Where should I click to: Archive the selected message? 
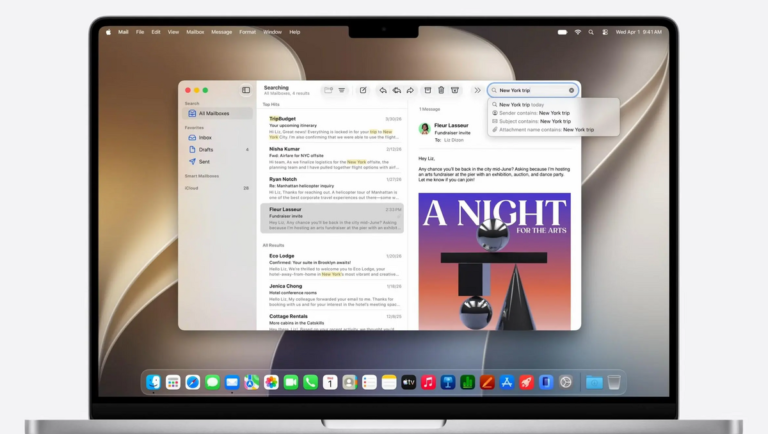(428, 90)
